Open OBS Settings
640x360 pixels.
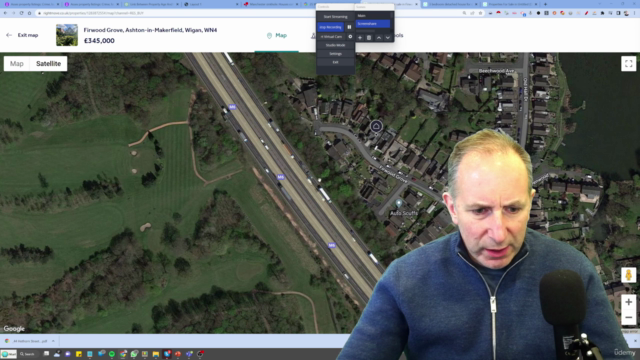point(336,54)
